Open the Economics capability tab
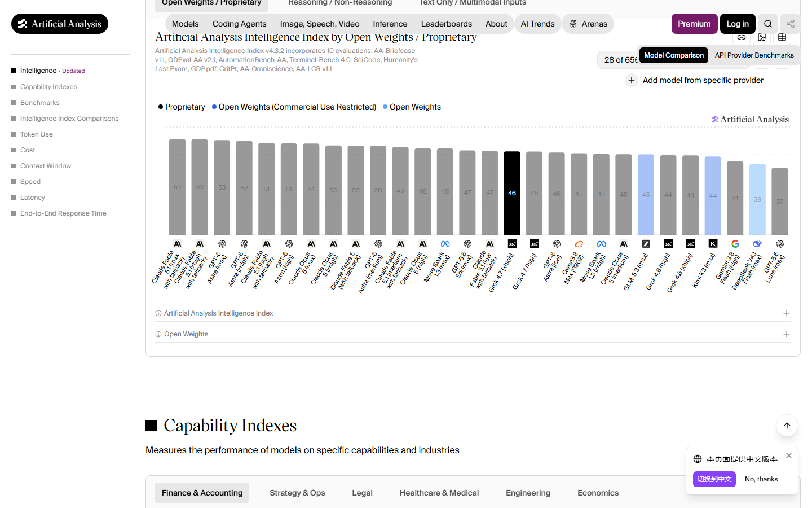This screenshot has width=812, height=508. coord(598,493)
